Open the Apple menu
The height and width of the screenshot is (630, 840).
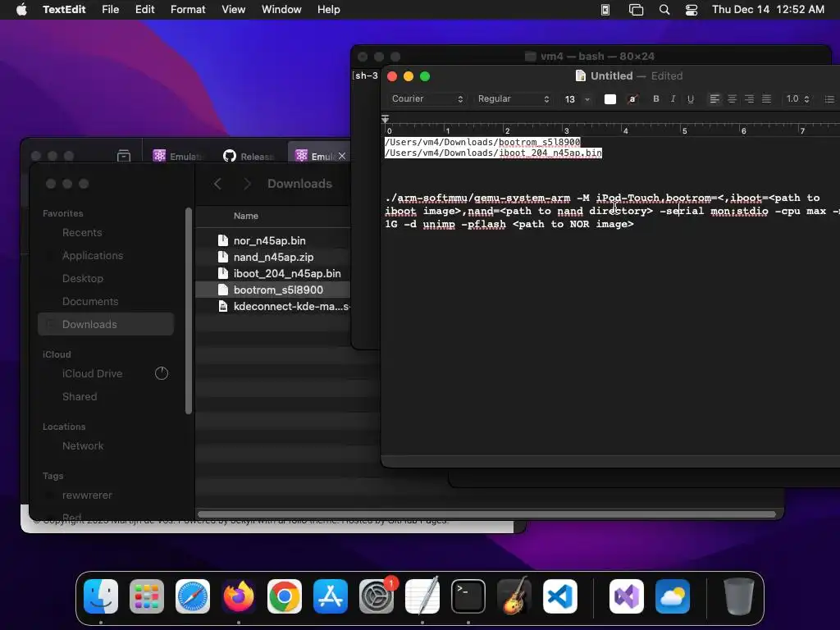[21, 10]
